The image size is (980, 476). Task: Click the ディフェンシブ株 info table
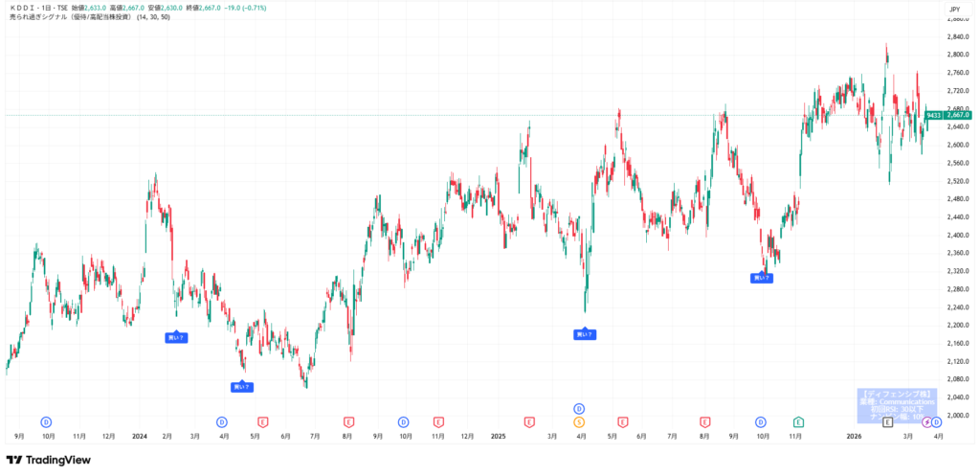(896, 405)
